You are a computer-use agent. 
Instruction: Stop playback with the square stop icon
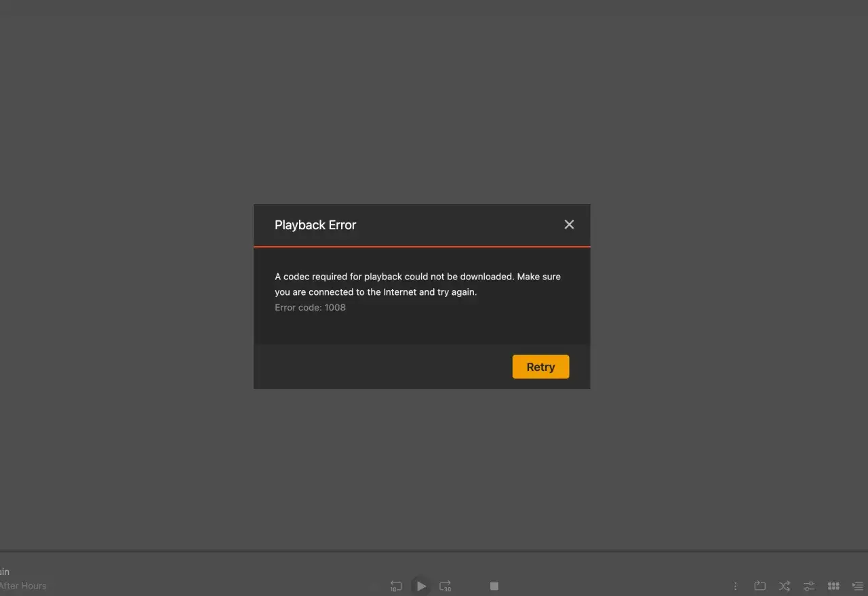[x=494, y=586]
